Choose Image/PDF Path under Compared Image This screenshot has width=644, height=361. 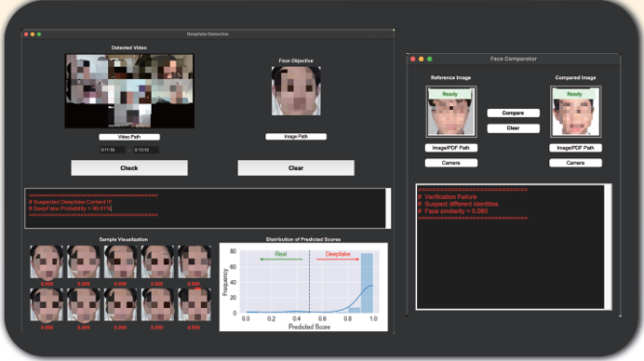tap(575, 148)
